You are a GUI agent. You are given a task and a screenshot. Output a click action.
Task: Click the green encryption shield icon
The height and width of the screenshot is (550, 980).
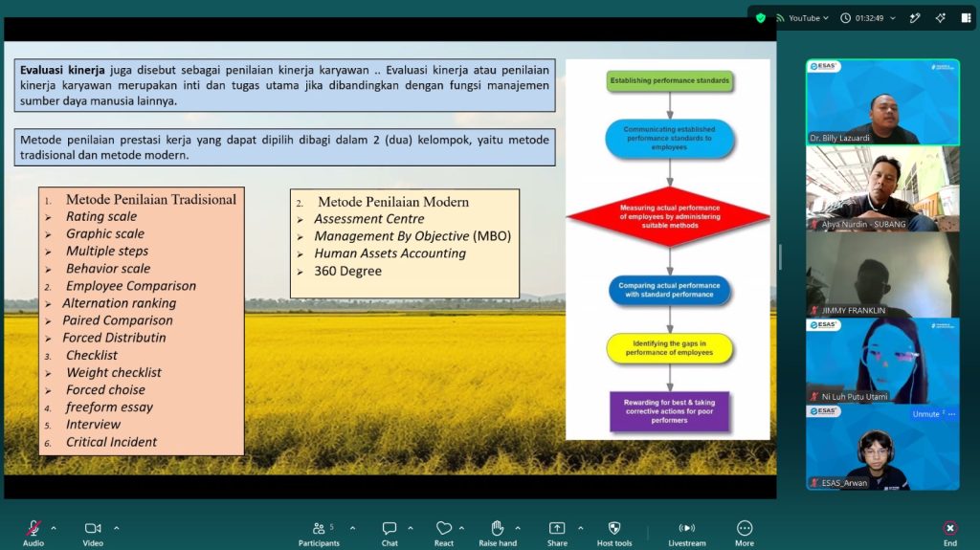[761, 18]
